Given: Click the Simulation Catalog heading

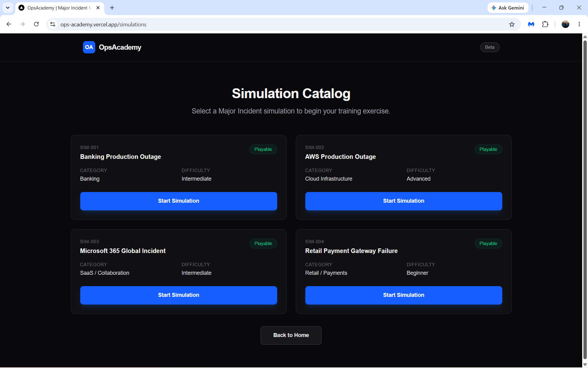Looking at the screenshot, I should click(x=291, y=94).
